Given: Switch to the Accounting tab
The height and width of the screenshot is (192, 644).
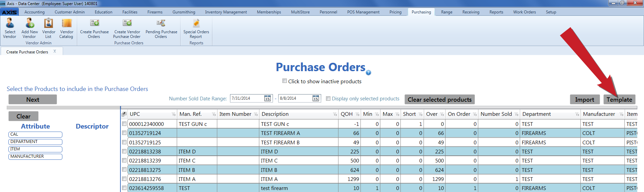Looking at the screenshot, I should [x=35, y=12].
